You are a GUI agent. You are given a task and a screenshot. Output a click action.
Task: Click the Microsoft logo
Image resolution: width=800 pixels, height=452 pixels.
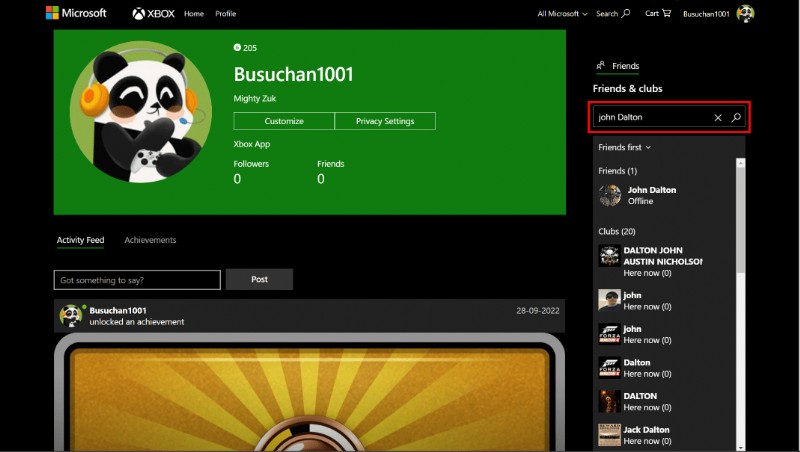click(76, 13)
